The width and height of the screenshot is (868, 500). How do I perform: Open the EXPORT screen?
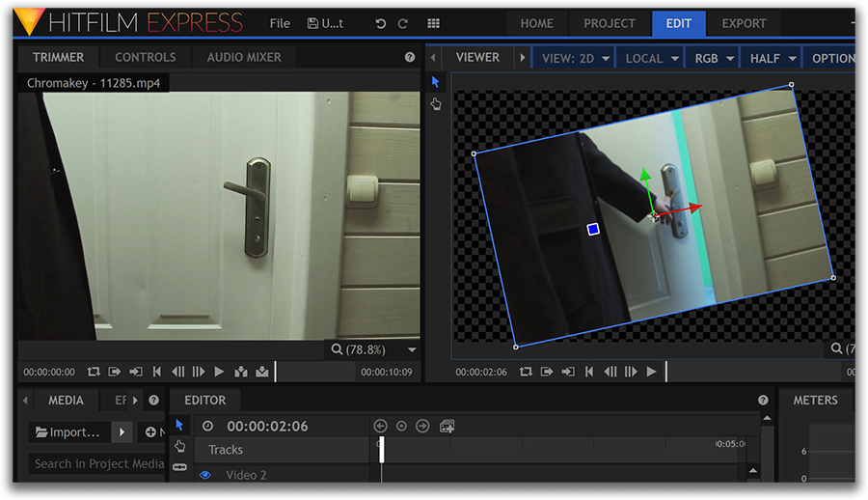pos(744,24)
